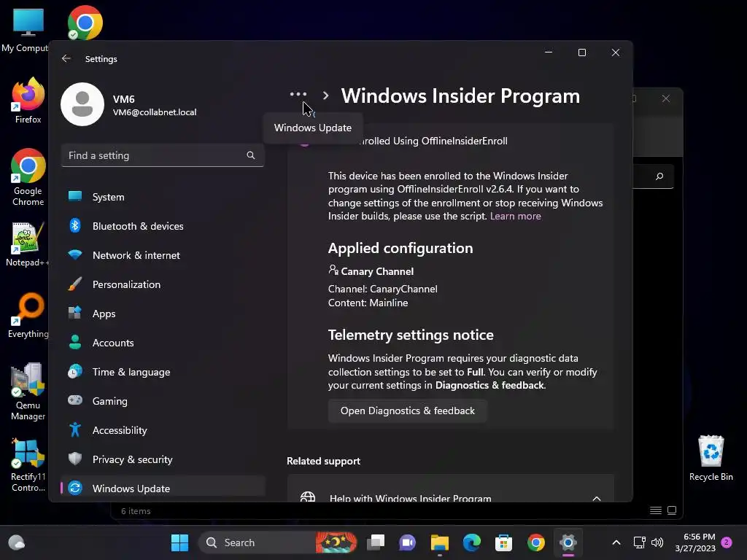The height and width of the screenshot is (560, 747).
Task: Open Microsoft Store from taskbar
Action: pos(503,542)
